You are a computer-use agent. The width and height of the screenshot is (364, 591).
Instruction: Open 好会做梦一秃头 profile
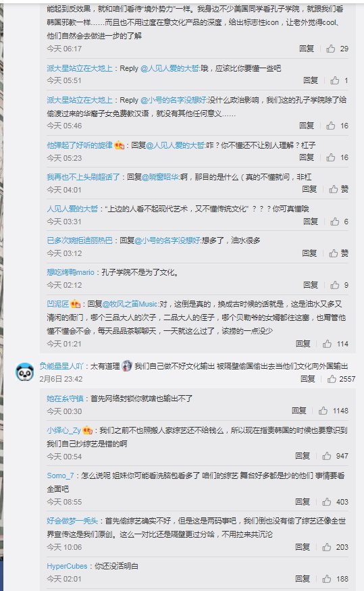click(x=72, y=521)
